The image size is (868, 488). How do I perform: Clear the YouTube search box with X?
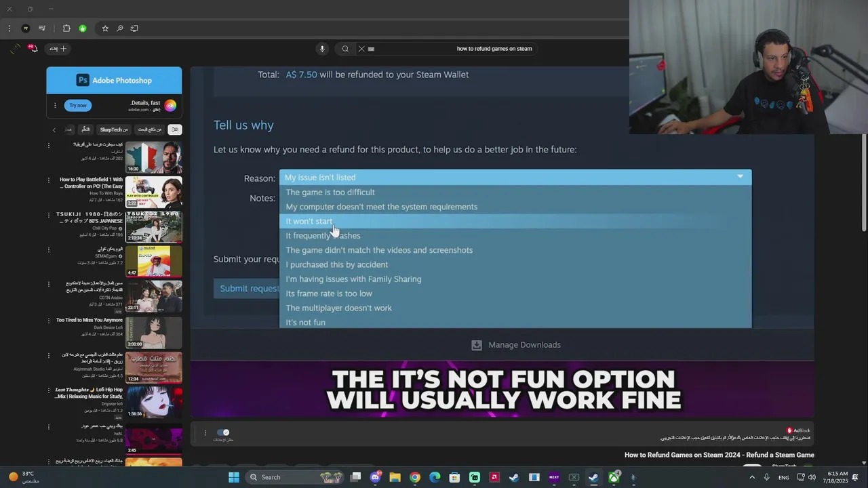[361, 49]
